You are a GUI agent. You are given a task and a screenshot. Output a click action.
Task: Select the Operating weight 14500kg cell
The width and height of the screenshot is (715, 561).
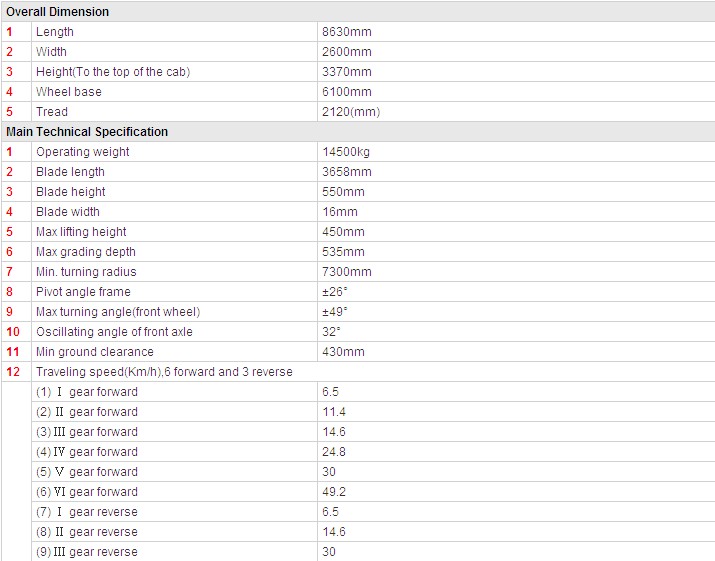point(346,152)
